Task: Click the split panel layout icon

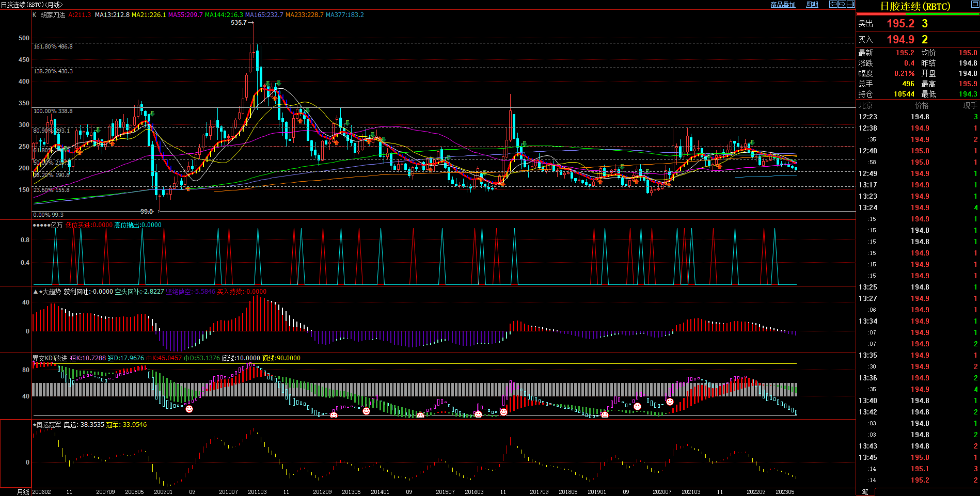Action: point(851,4)
